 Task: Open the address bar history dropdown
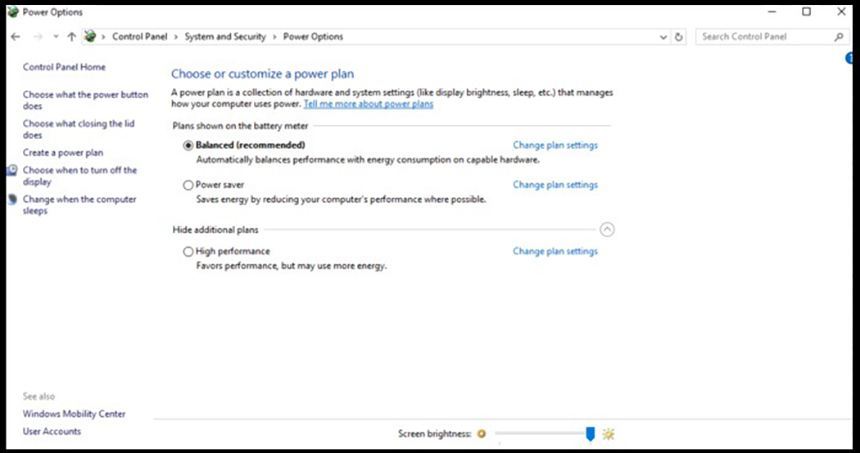point(664,37)
